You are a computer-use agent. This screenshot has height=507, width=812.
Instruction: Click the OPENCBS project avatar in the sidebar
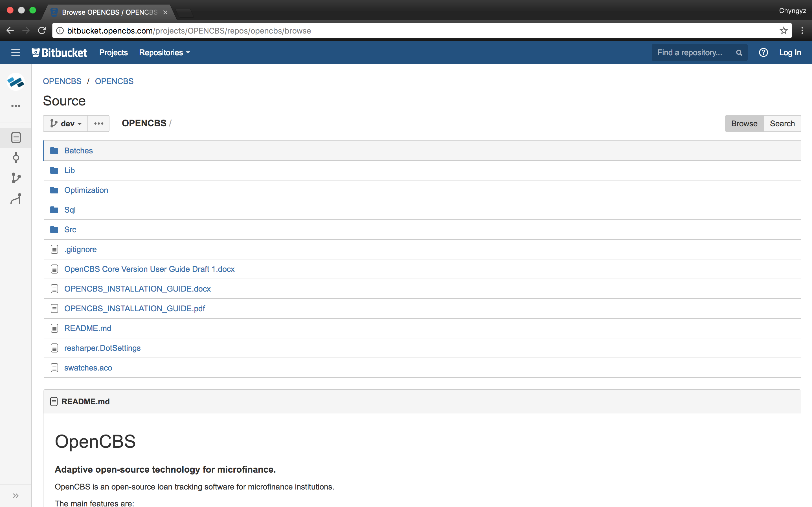16,82
